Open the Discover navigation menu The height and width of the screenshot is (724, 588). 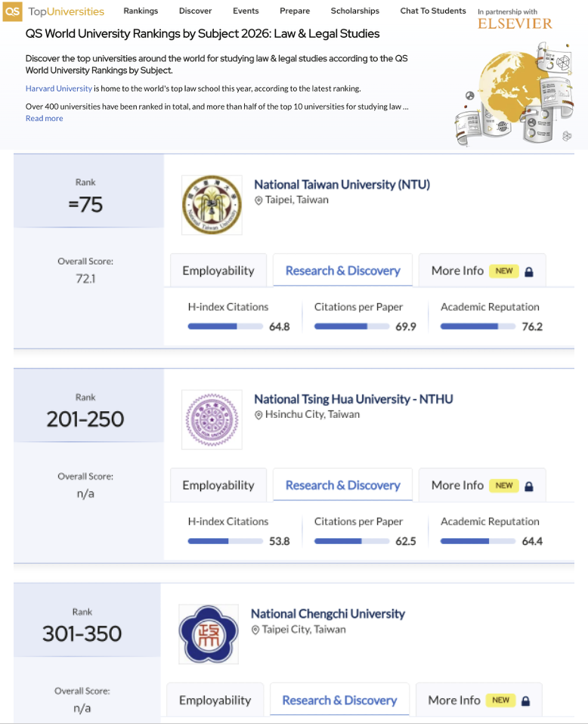point(196,11)
